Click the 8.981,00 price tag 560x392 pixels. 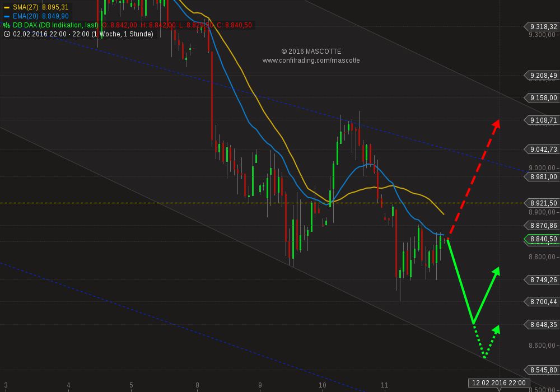pos(542,177)
